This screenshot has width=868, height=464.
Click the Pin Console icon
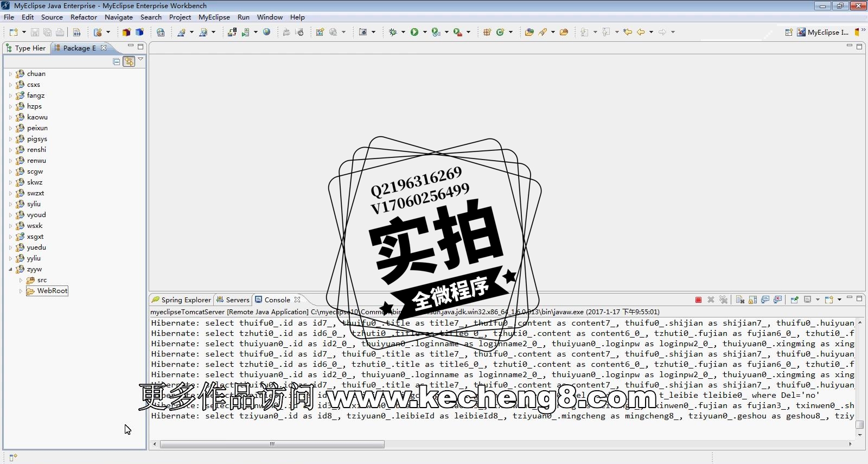tap(795, 300)
